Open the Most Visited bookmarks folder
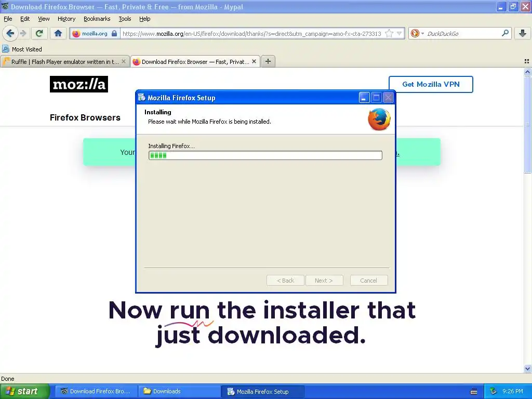 pos(22,49)
